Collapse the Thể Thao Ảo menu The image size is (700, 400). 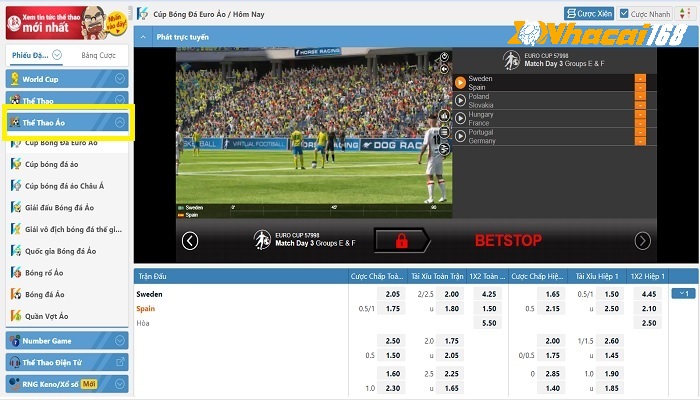(x=67, y=122)
